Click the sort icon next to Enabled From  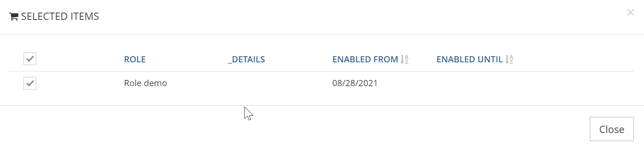405,59
